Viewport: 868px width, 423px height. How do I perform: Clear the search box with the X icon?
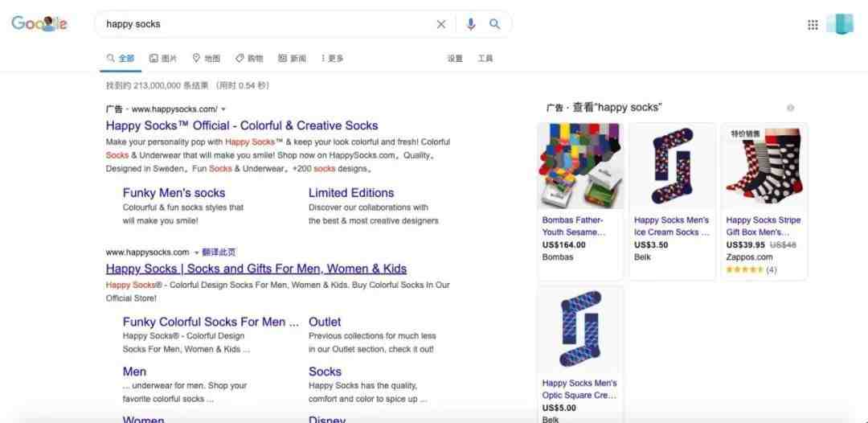coord(441,24)
